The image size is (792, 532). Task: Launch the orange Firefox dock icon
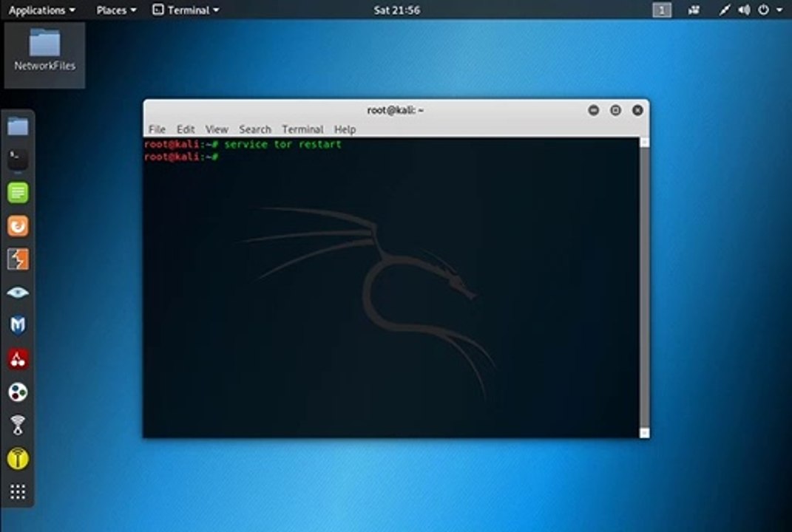[x=18, y=226]
